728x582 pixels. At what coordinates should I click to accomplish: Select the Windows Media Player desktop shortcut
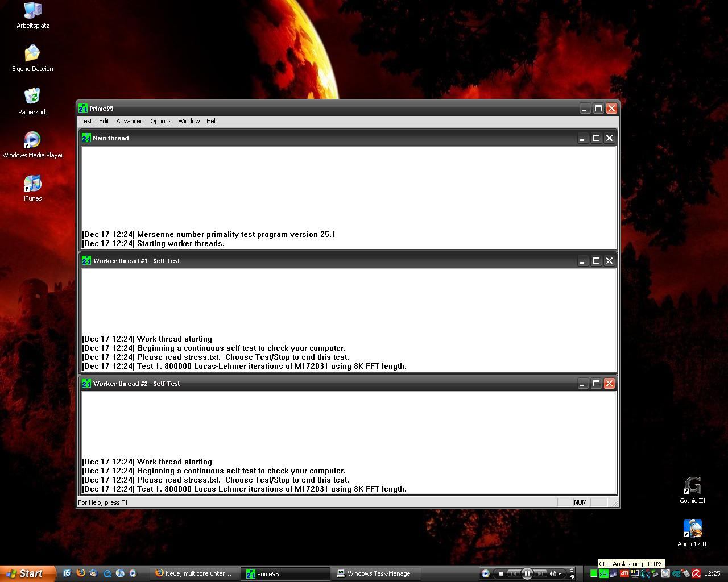[x=32, y=144]
